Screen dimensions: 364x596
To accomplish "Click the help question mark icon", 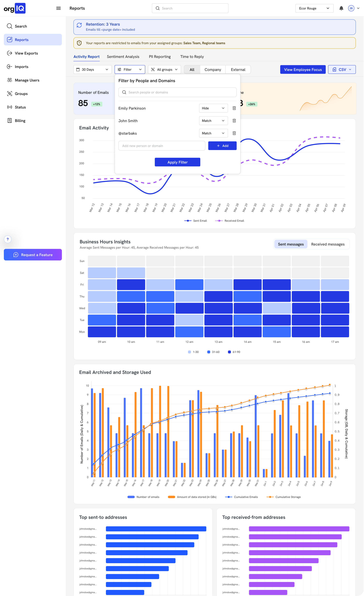I will pos(8,239).
